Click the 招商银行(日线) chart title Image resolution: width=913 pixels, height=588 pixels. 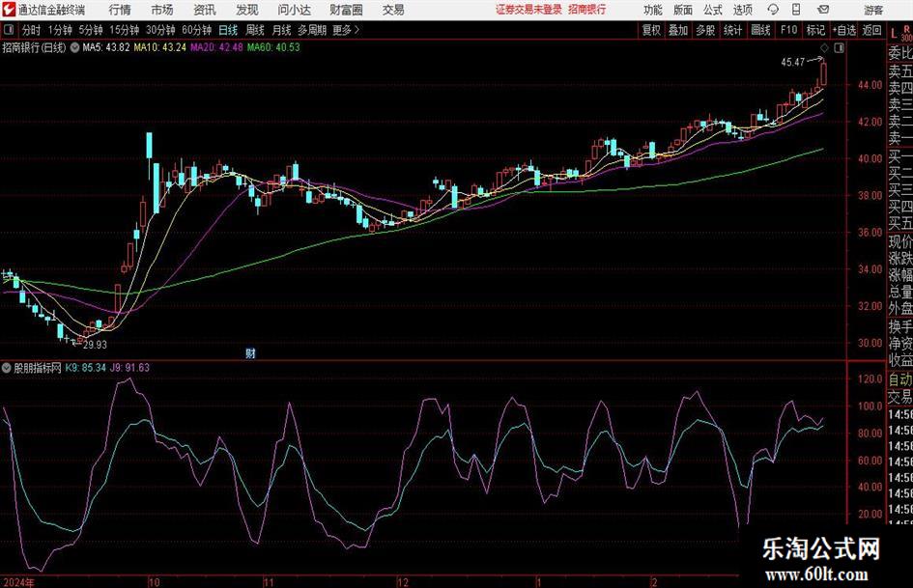(x=35, y=47)
